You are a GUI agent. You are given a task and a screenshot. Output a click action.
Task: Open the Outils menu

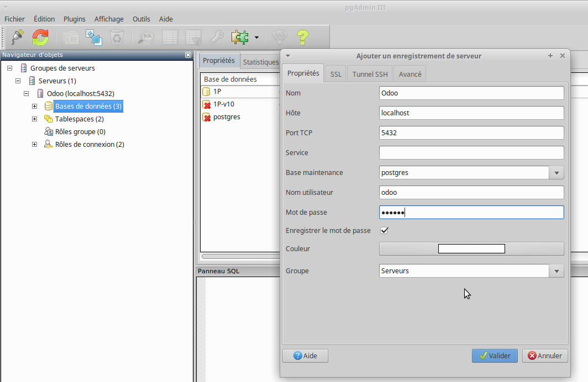[x=141, y=19]
